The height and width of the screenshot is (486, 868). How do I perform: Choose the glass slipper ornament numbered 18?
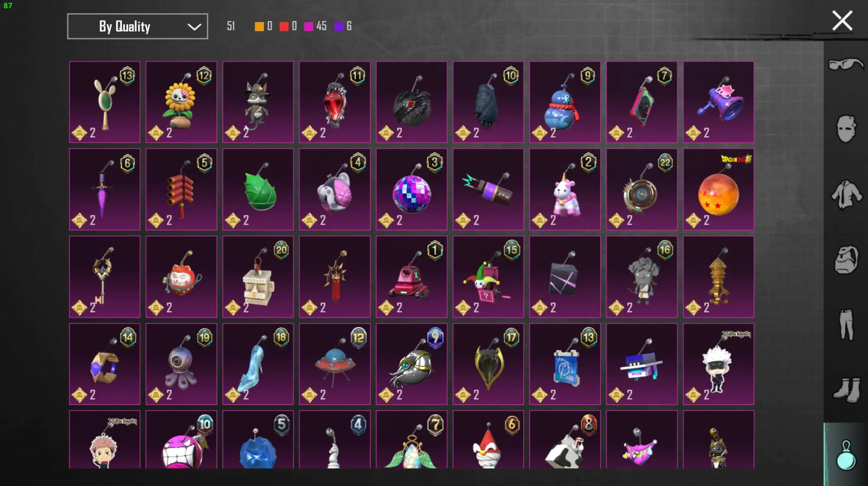click(x=258, y=364)
